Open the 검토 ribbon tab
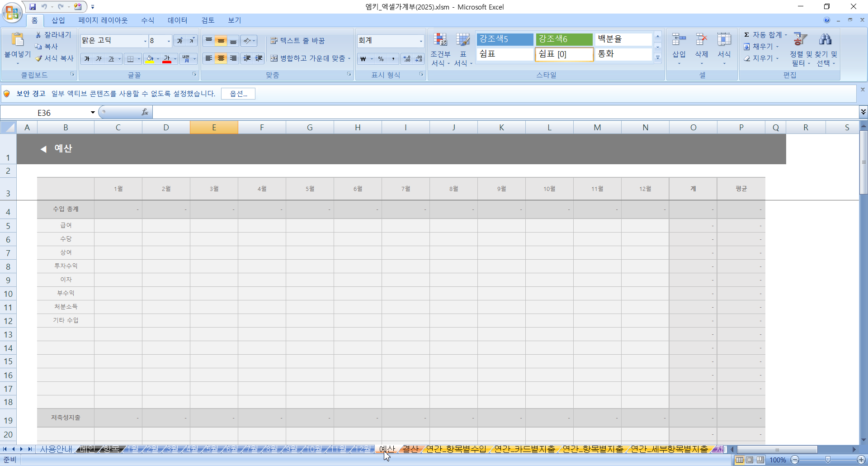This screenshot has height=466, width=868. pyautogui.click(x=208, y=20)
